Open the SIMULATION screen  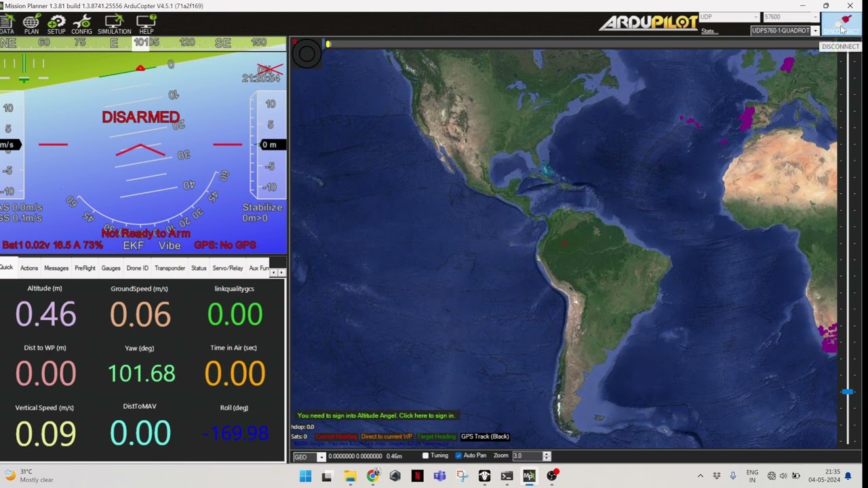click(114, 25)
